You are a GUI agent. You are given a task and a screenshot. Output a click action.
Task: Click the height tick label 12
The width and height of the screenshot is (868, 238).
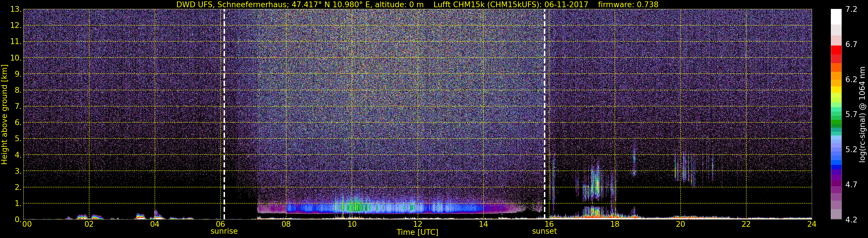(16, 26)
